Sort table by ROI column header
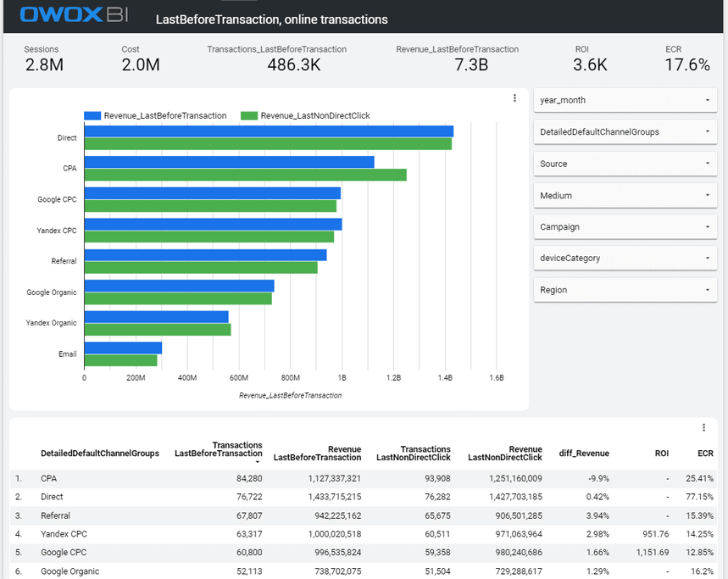 coord(664,454)
